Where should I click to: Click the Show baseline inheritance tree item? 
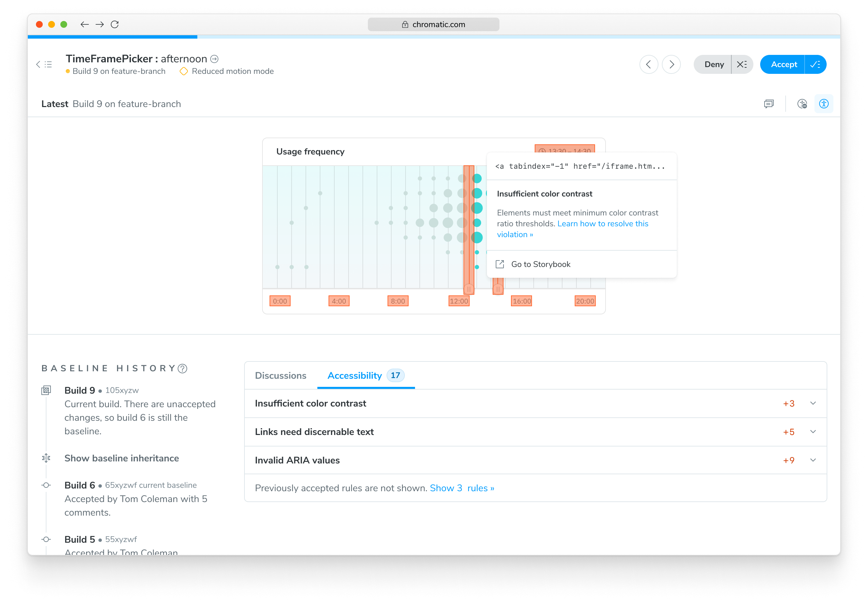(x=121, y=458)
